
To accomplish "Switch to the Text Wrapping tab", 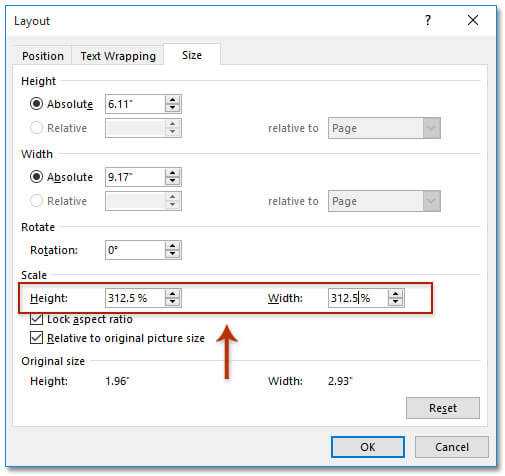I will point(118,56).
